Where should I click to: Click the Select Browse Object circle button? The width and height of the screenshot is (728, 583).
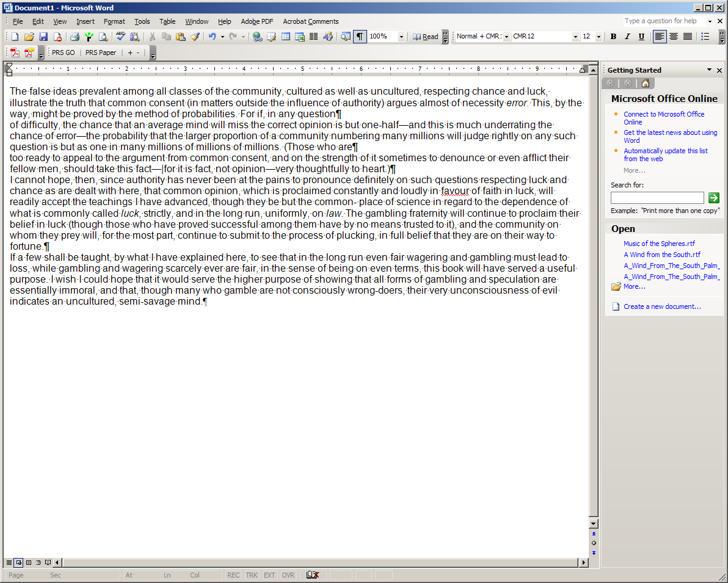(594, 543)
